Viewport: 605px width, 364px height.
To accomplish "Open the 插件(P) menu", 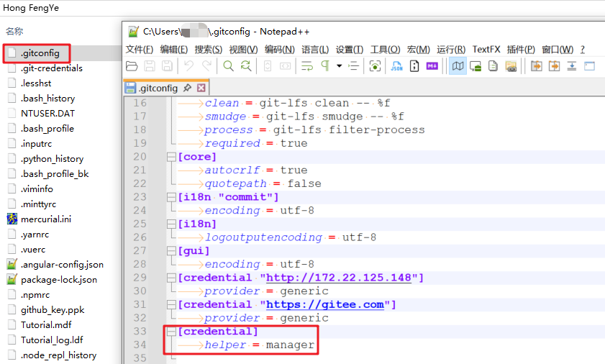I will [521, 50].
